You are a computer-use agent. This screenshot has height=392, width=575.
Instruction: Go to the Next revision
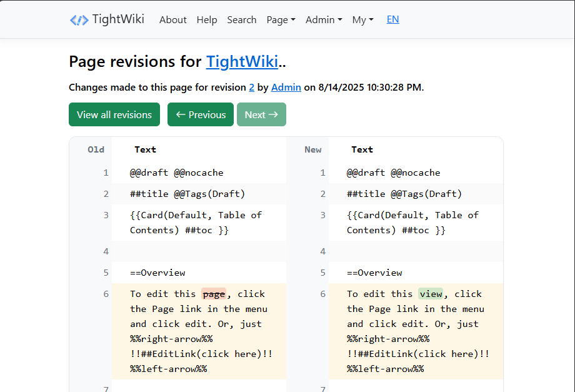(x=261, y=114)
